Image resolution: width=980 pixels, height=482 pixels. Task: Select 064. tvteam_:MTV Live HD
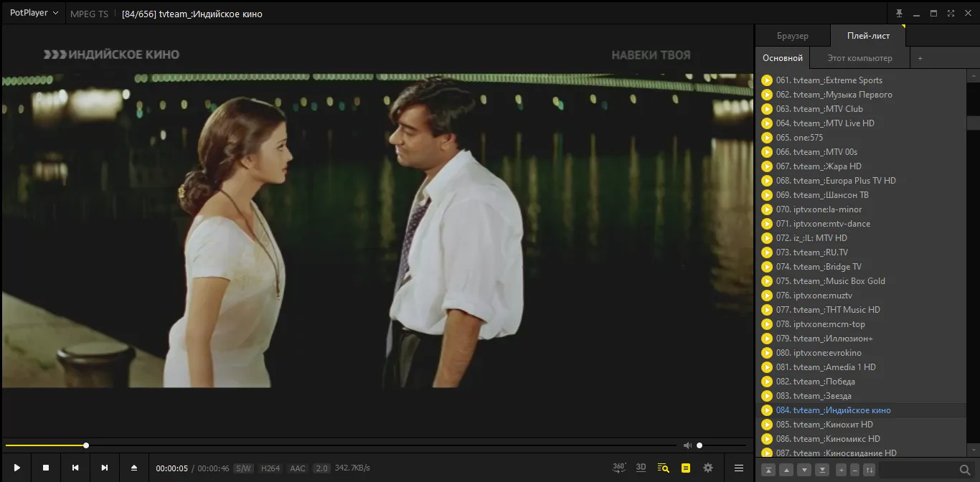(x=861, y=123)
